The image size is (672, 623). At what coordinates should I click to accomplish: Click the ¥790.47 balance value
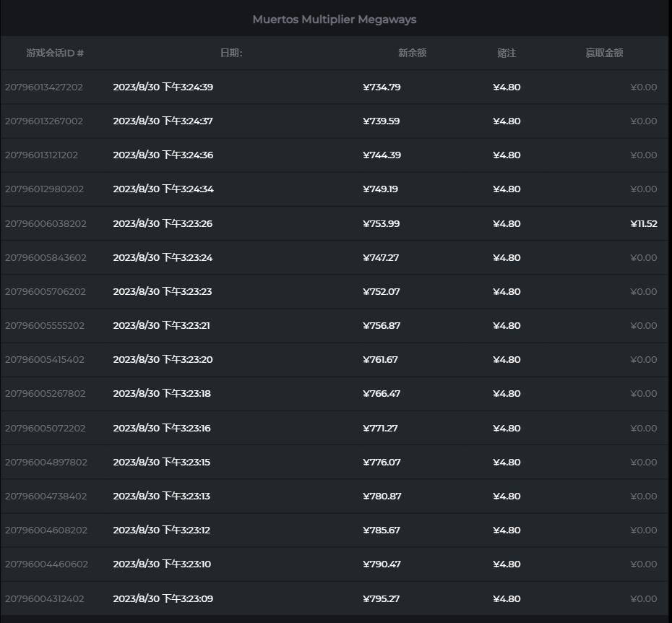(x=382, y=564)
